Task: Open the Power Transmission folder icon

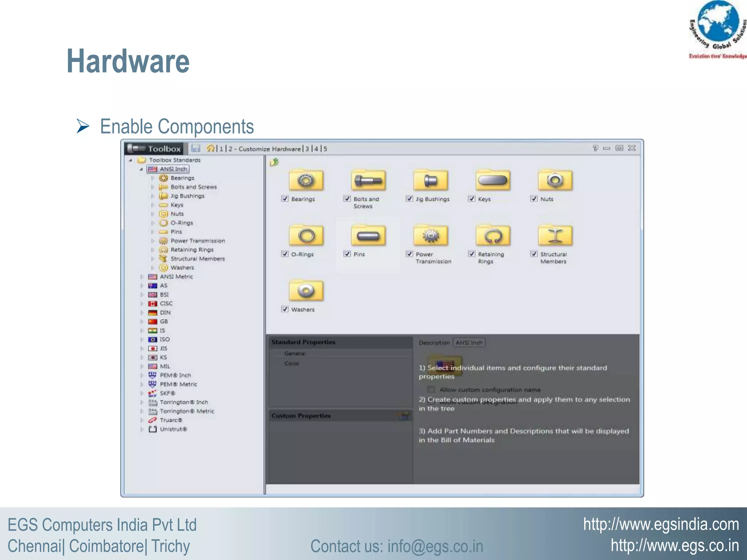Action: tap(430, 236)
